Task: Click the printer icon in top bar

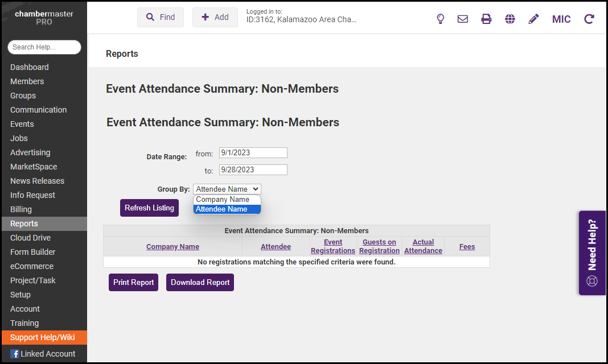Action: tap(486, 19)
